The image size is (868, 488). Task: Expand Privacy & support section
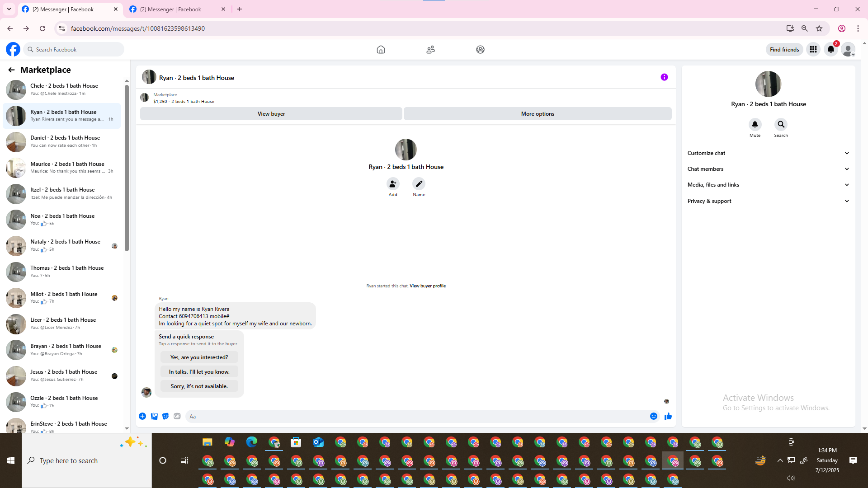[x=768, y=201]
